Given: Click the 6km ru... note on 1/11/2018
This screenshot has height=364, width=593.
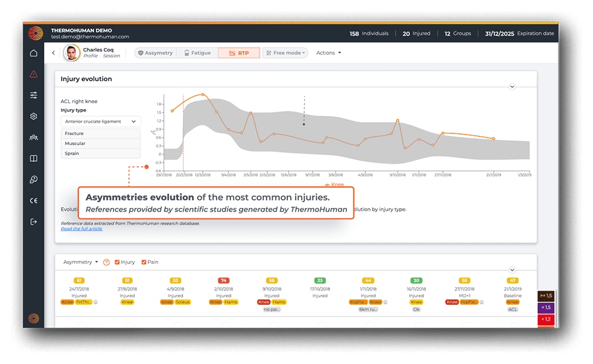Looking at the screenshot, I should (x=368, y=309).
